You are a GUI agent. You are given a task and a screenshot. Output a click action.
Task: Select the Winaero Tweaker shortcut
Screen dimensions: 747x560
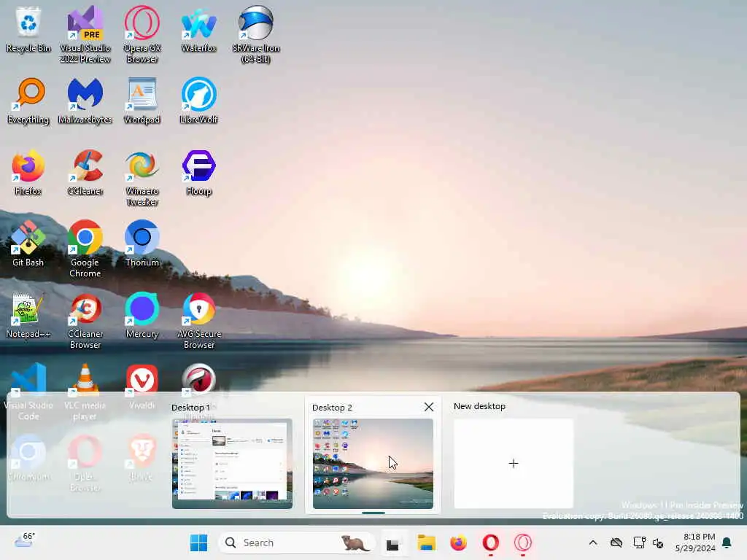142,178
